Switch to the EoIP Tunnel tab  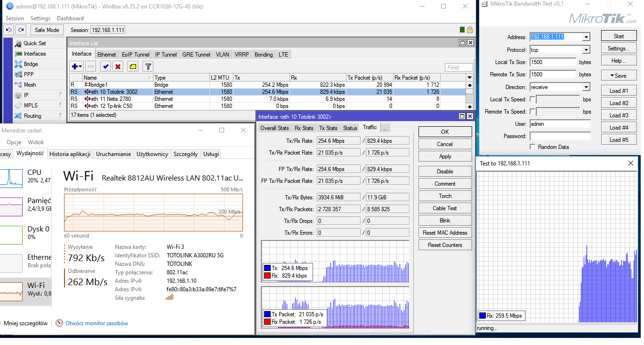(136, 55)
